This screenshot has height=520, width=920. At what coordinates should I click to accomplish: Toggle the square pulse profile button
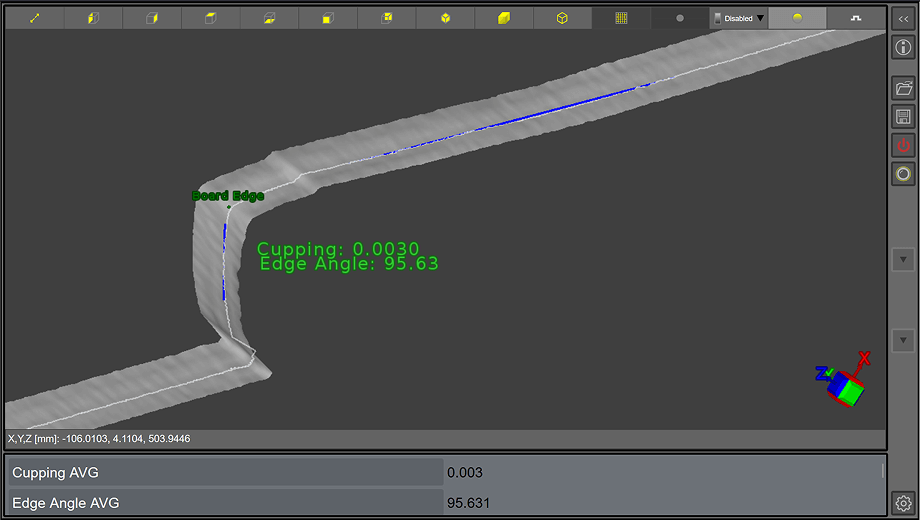coord(856,18)
